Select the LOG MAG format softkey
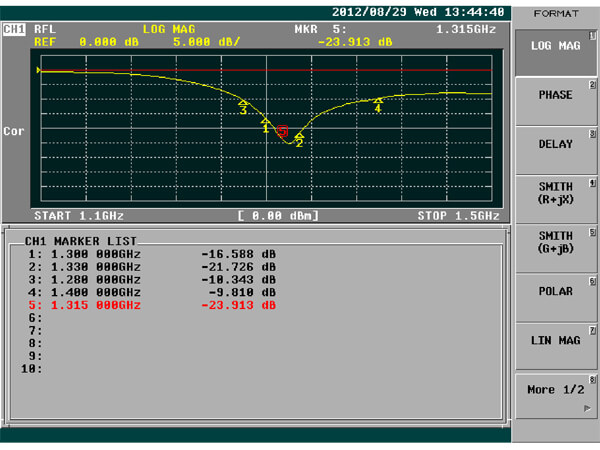Screen dimensions: 600x450 click(555, 53)
